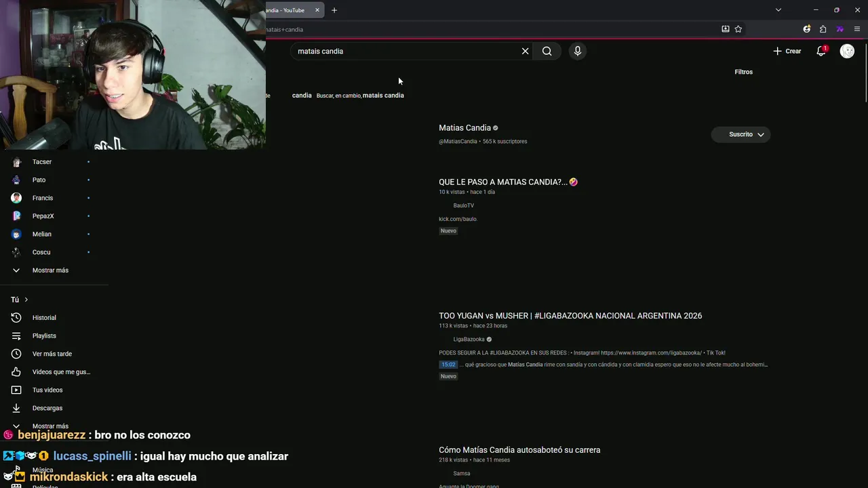This screenshot has width=868, height=488.
Task: Jump to the 15:02 timestamp chip
Action: click(x=448, y=365)
